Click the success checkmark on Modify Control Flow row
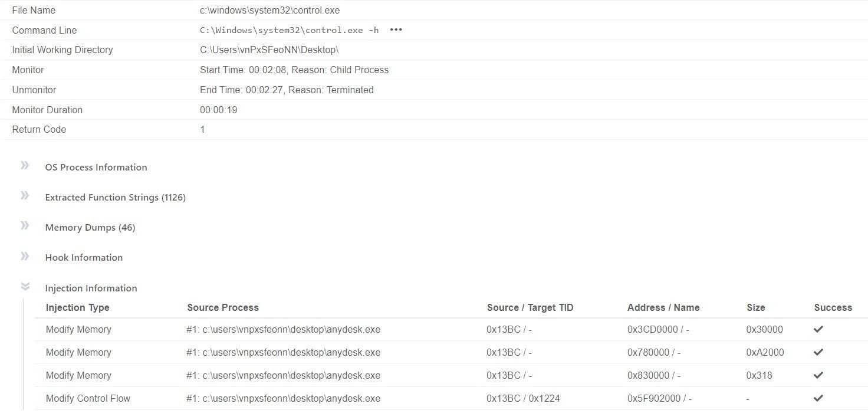Image resolution: width=868 pixels, height=420 pixels. tap(818, 398)
